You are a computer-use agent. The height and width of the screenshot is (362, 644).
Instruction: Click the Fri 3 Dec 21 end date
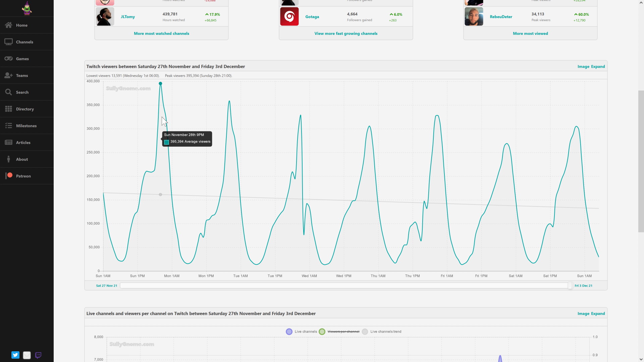pyautogui.click(x=583, y=286)
